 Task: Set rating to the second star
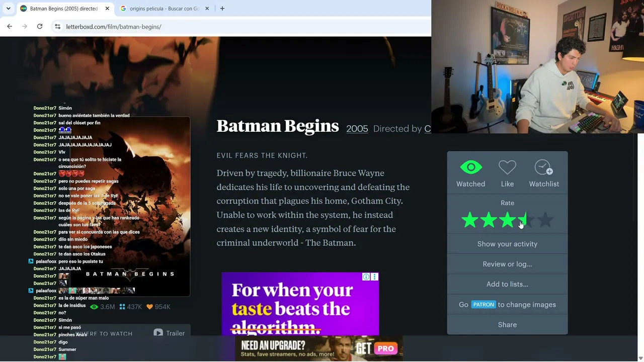(489, 220)
